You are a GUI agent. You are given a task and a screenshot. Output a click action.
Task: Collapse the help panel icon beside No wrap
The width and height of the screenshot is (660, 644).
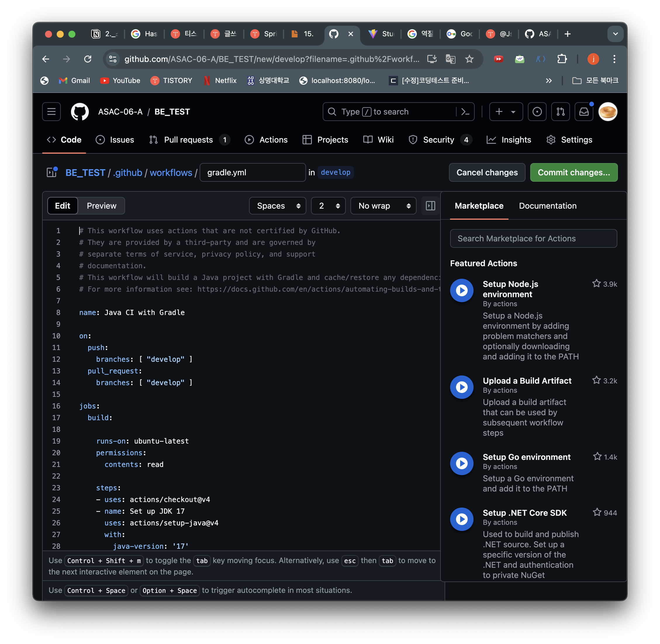pos(430,206)
